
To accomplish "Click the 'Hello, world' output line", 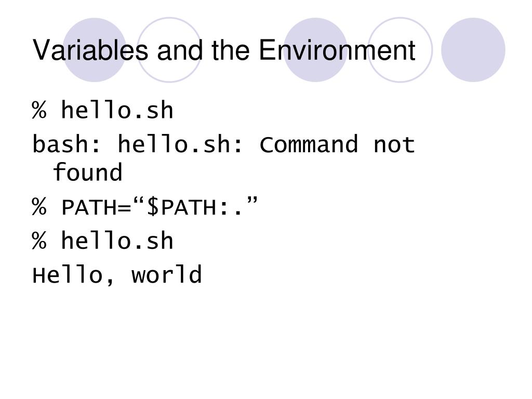I will 117,274.
